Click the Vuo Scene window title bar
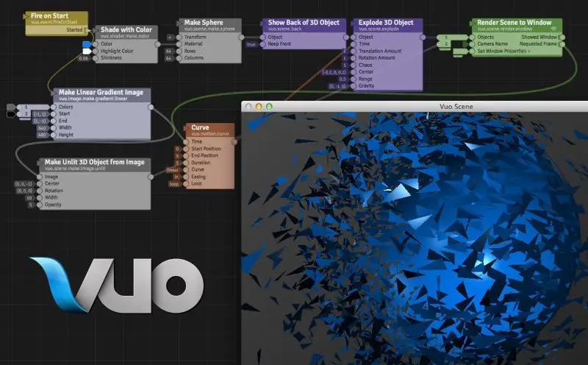The height and width of the screenshot is (365, 588). click(415, 107)
